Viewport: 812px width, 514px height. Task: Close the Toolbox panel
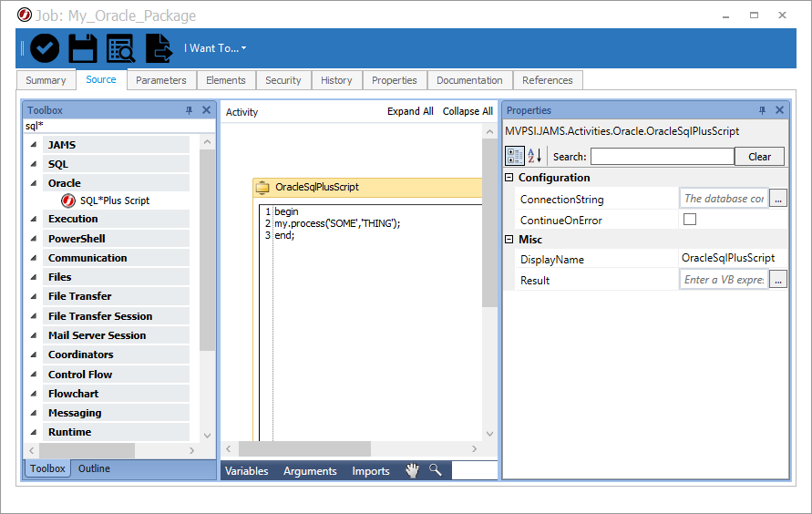point(206,109)
